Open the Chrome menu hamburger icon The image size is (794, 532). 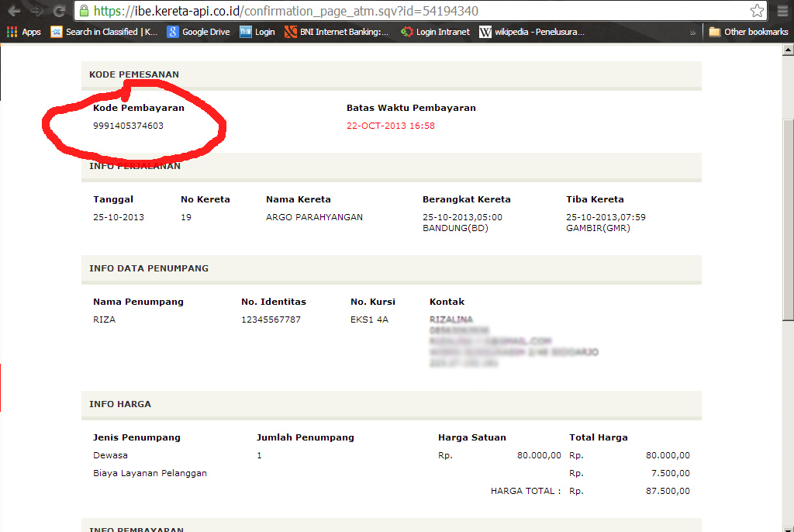click(783, 11)
